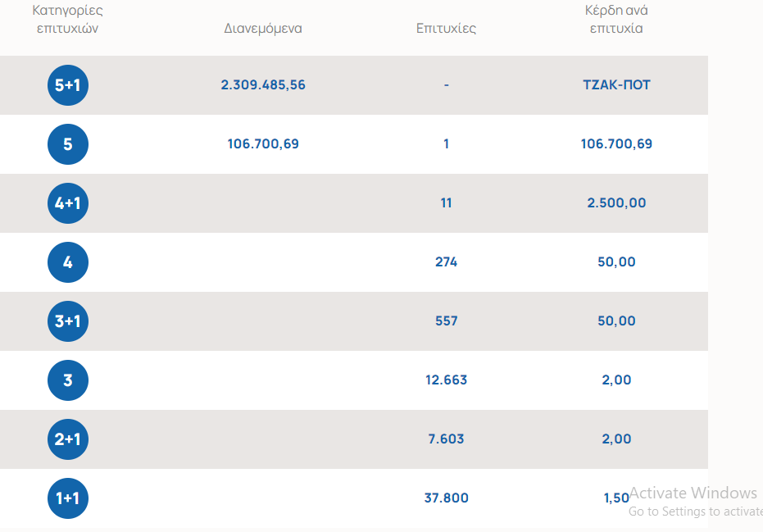763x532 pixels.
Task: Click the Κέρδη ανά επιτυχία header
Action: pos(616,20)
